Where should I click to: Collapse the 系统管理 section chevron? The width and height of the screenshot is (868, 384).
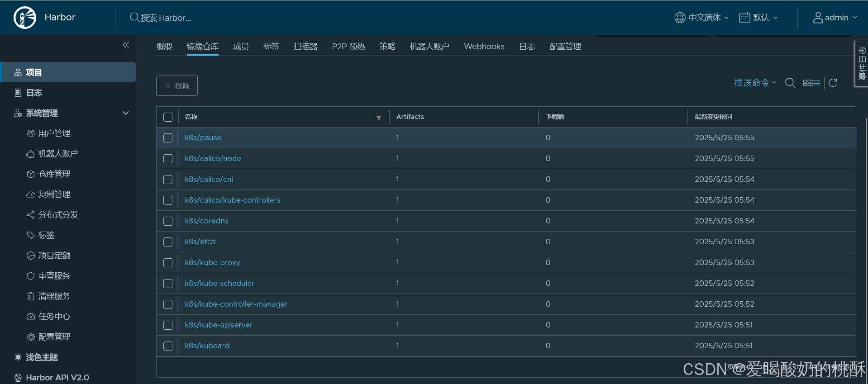click(x=126, y=113)
